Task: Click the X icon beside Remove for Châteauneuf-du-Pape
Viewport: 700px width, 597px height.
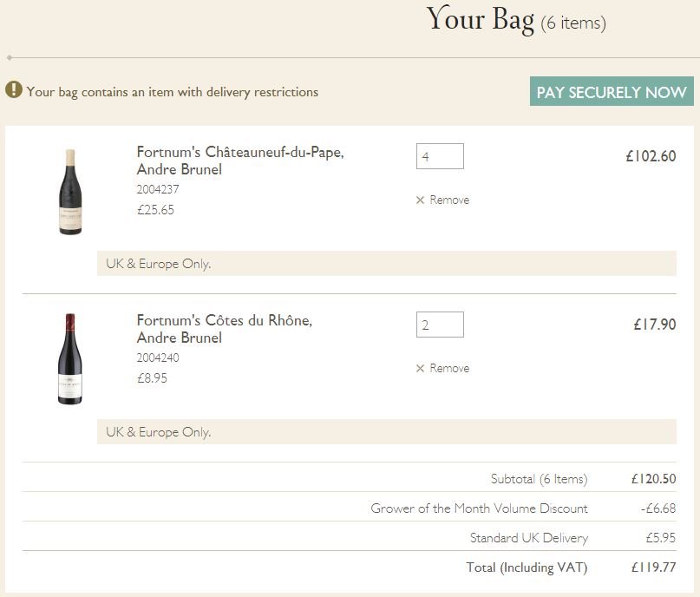Action: click(x=420, y=200)
